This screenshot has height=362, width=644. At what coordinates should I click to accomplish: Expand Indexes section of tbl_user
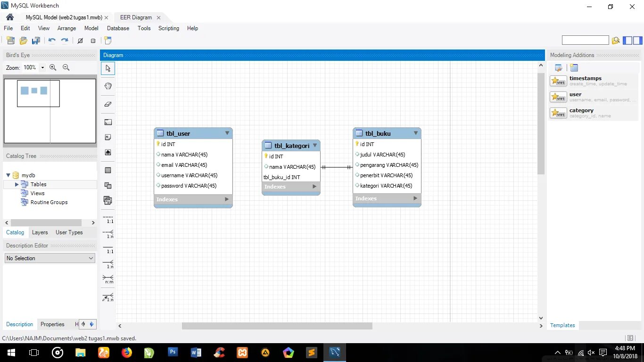click(x=227, y=199)
